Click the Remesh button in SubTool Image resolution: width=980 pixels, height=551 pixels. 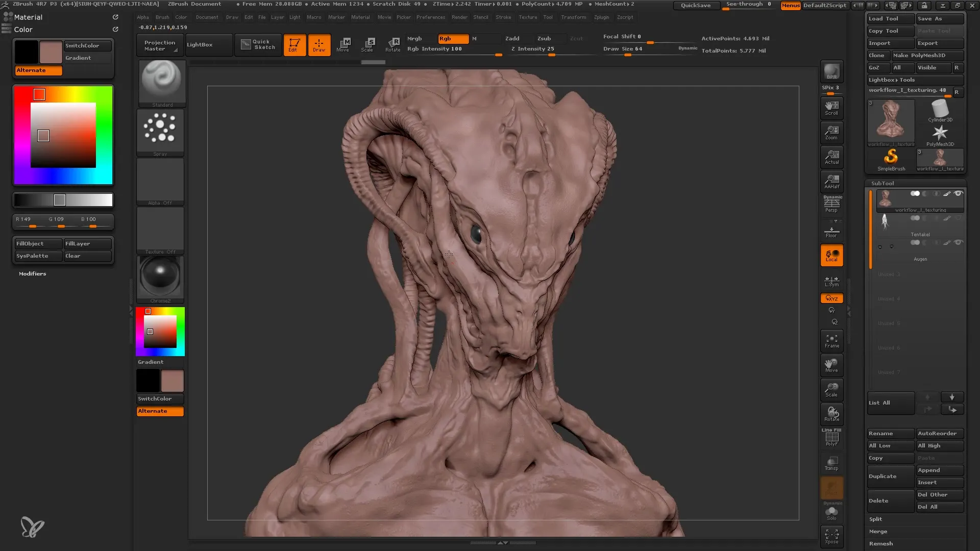pyautogui.click(x=881, y=543)
